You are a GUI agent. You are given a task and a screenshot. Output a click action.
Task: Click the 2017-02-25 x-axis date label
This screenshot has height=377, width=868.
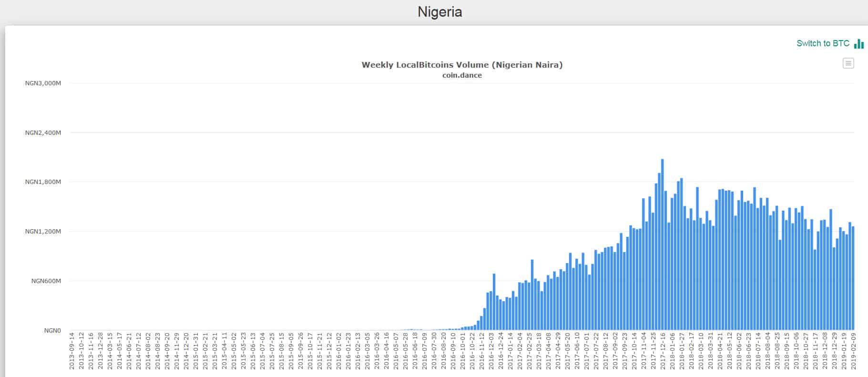pos(529,351)
